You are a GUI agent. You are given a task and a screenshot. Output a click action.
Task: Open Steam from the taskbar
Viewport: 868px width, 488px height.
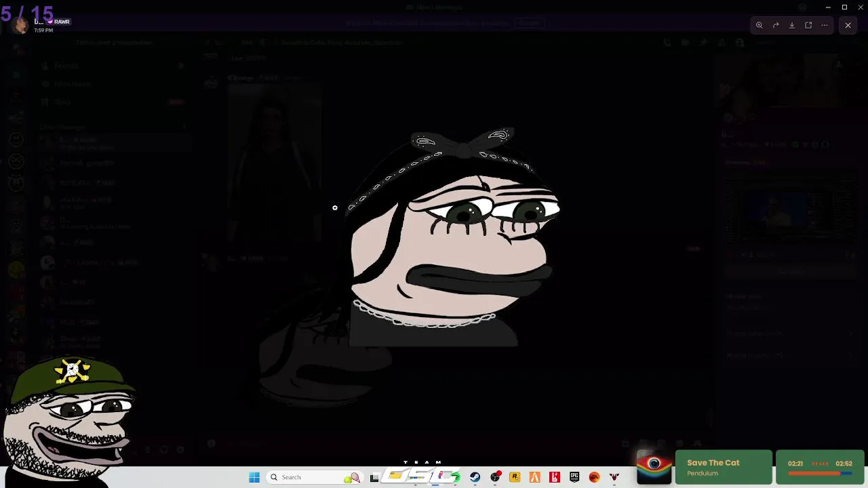tap(475, 477)
